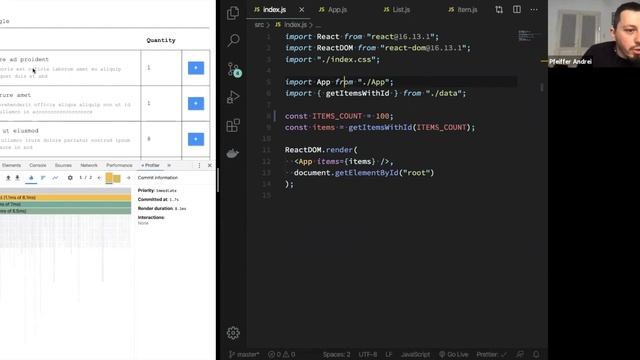Open the DevTools kebab options menu

(199, 165)
